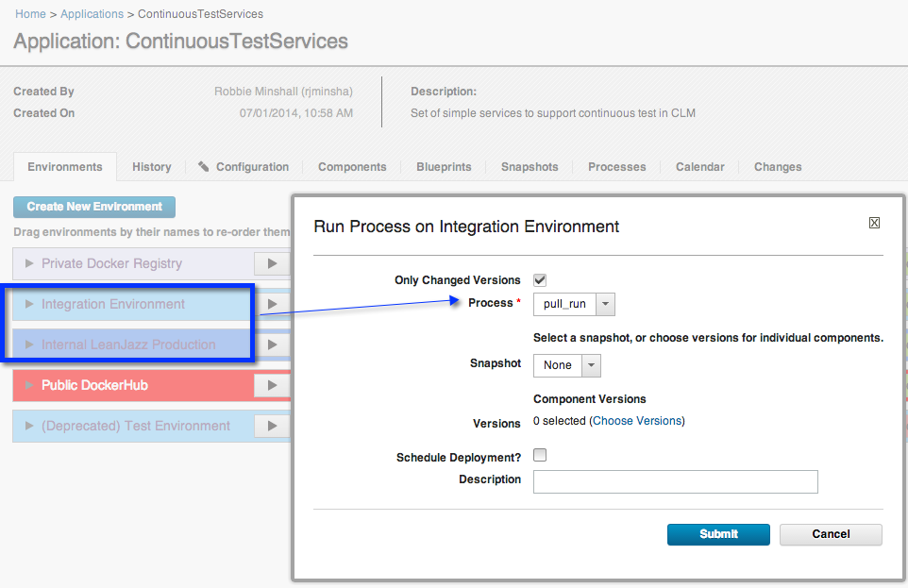Open the Snapshot dropdown showing None

pos(590,365)
